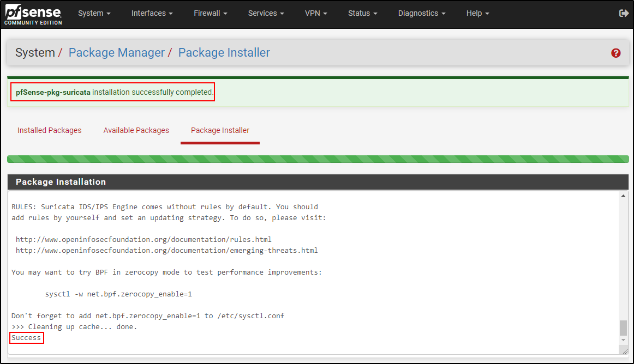Expand the Diagnostics menu
Screen dimensions: 634x364
pos(422,13)
